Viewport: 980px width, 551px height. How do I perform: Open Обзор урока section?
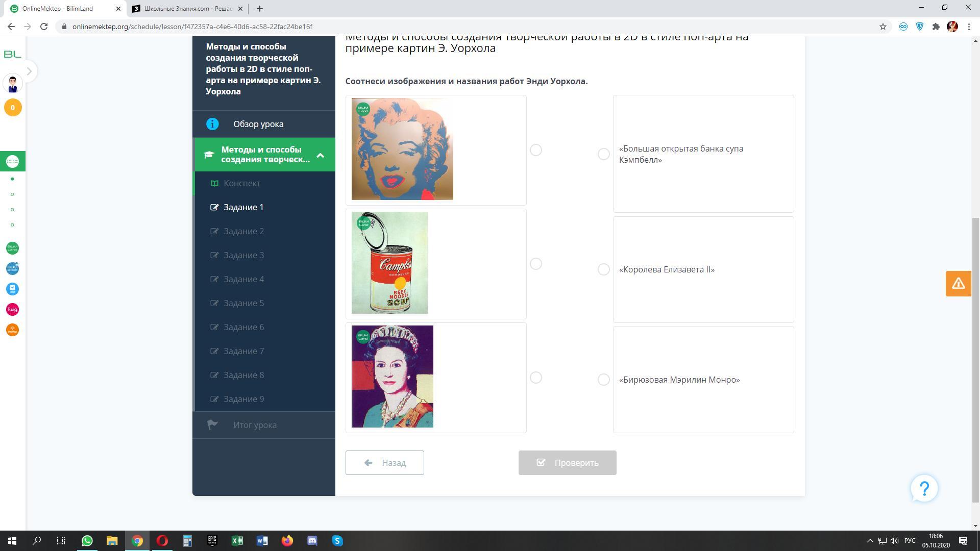(x=264, y=124)
